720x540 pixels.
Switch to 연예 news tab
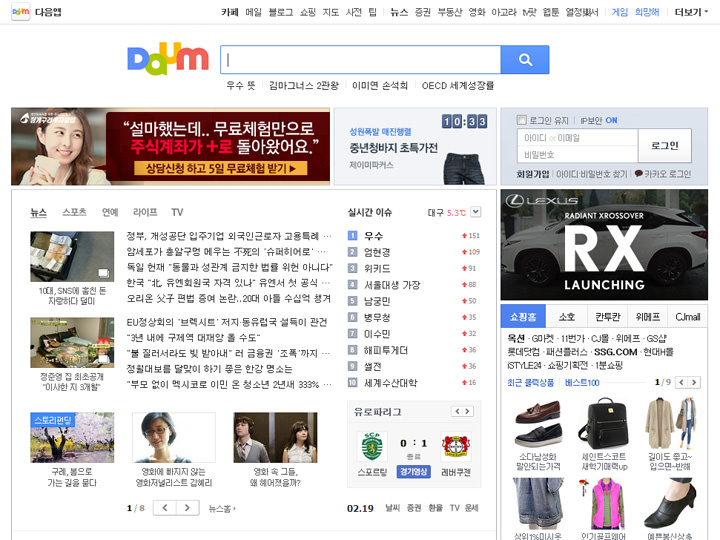click(x=110, y=212)
